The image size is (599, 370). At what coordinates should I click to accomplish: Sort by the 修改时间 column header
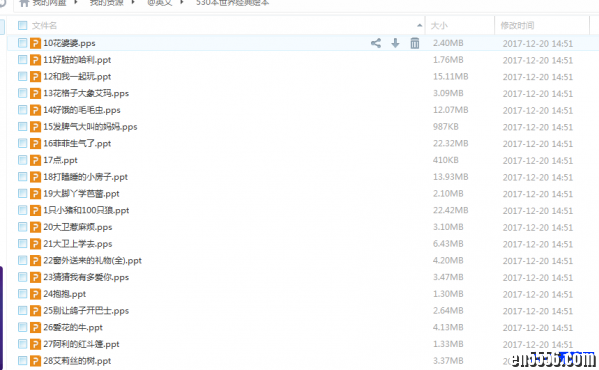point(517,26)
